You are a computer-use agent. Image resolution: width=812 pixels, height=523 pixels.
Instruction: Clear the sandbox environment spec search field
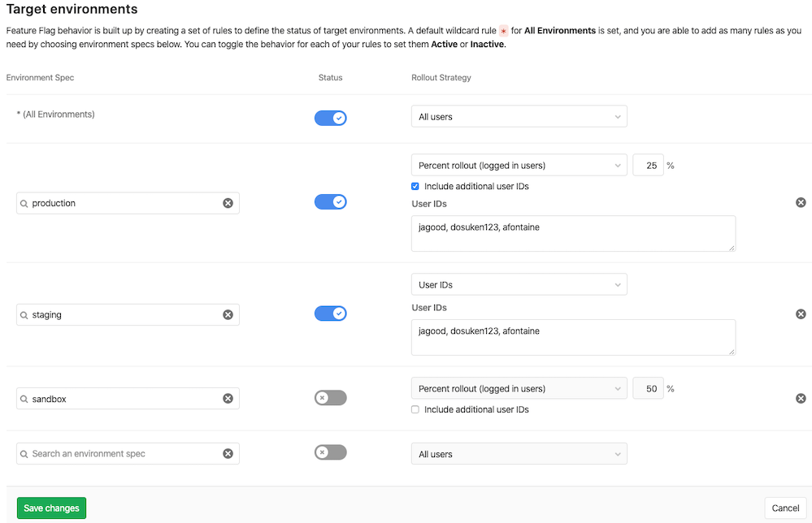click(228, 398)
